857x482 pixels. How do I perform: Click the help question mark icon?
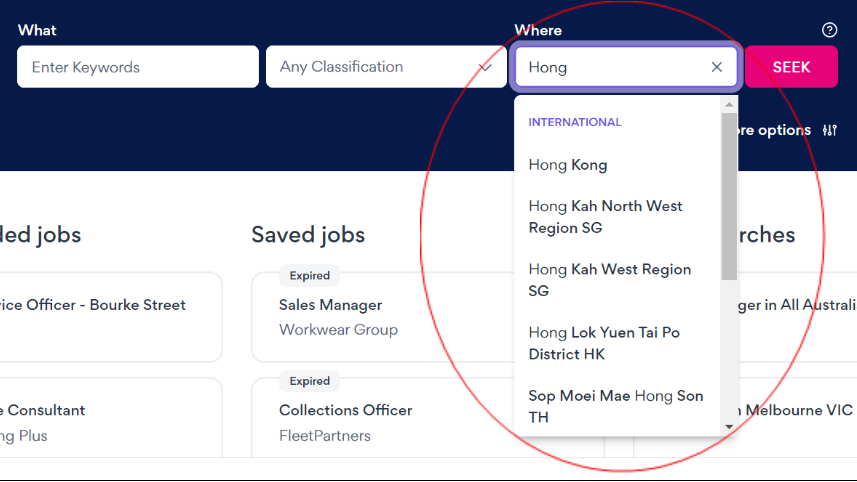point(829,30)
